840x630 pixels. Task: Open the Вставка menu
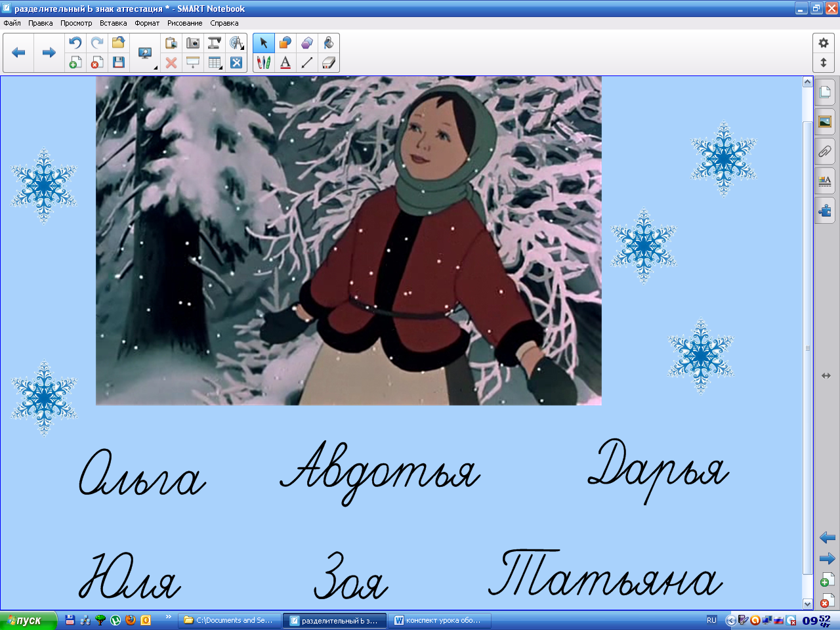pos(113,23)
